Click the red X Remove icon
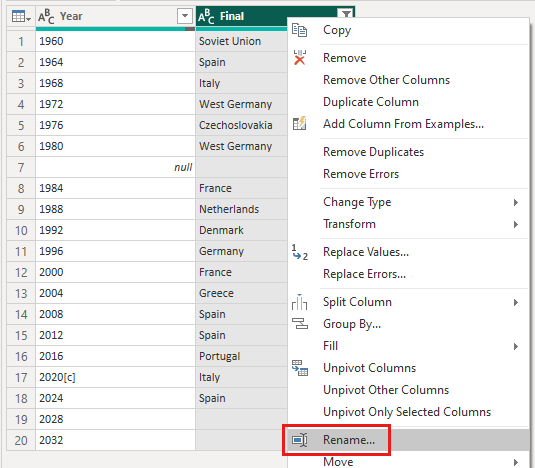The width and height of the screenshot is (535, 468). 300,58
